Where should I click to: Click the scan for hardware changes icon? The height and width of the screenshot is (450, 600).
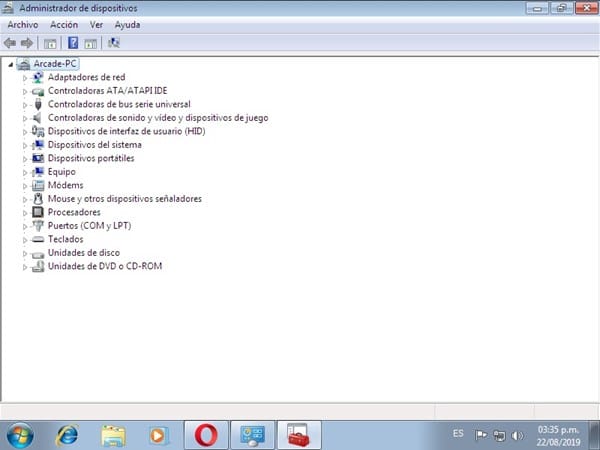click(x=114, y=43)
